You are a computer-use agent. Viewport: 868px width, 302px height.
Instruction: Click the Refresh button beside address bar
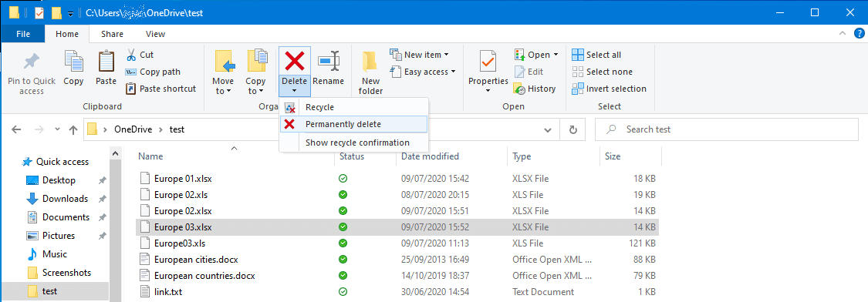click(x=573, y=130)
